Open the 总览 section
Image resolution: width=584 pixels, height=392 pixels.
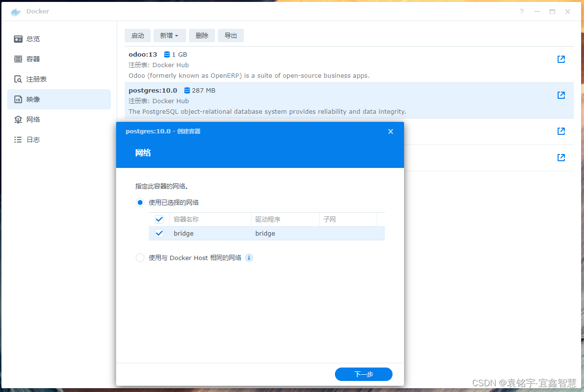coord(59,39)
